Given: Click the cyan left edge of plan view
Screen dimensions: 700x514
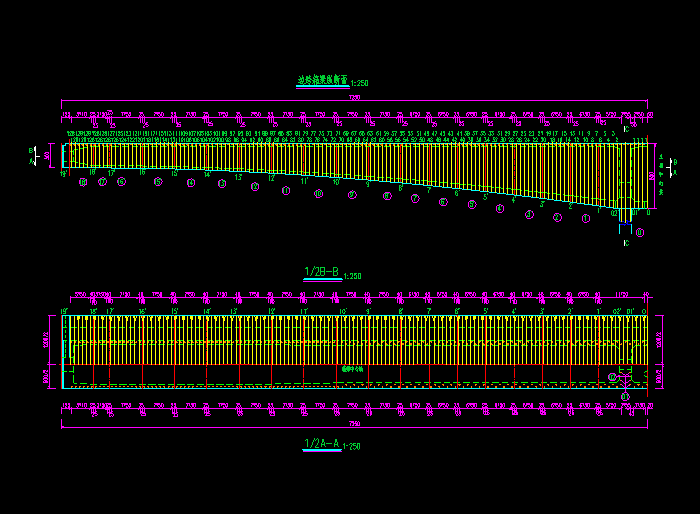Looking at the screenshot, I should (x=64, y=350).
